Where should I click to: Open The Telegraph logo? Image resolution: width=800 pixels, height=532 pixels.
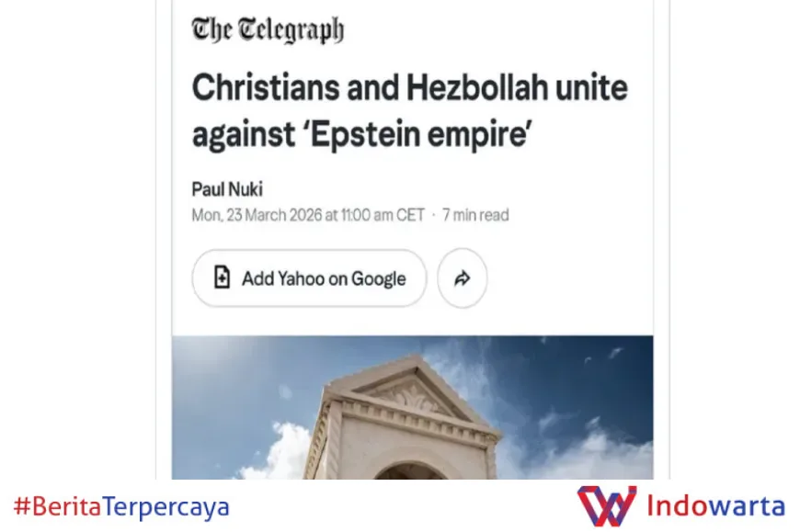[x=268, y=29]
